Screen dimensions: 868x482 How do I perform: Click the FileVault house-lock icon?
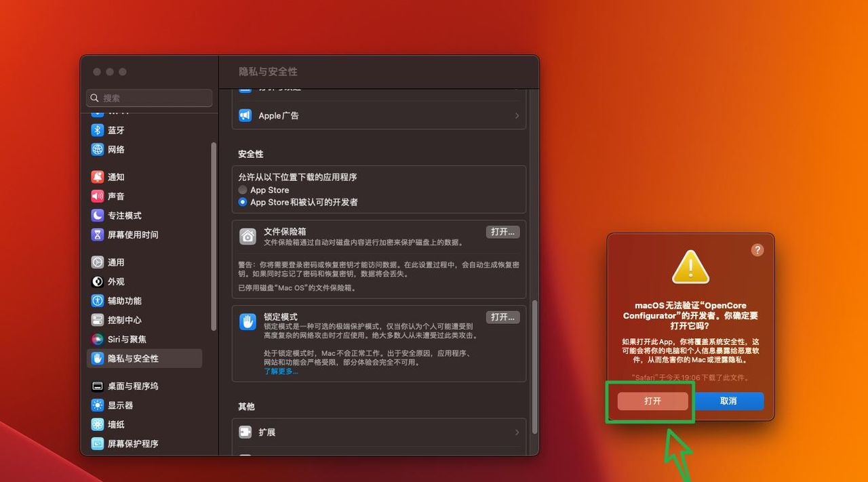pyautogui.click(x=248, y=236)
